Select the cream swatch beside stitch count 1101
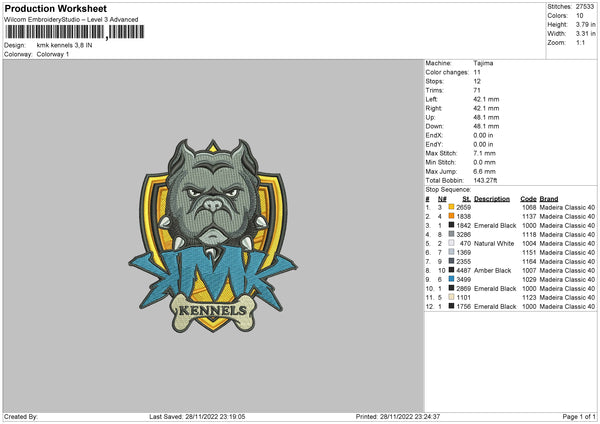 pyautogui.click(x=451, y=297)
